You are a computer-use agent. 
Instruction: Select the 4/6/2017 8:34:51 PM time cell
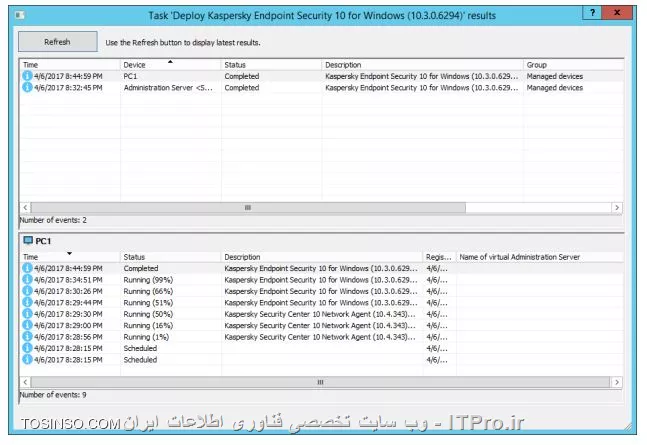click(x=68, y=280)
